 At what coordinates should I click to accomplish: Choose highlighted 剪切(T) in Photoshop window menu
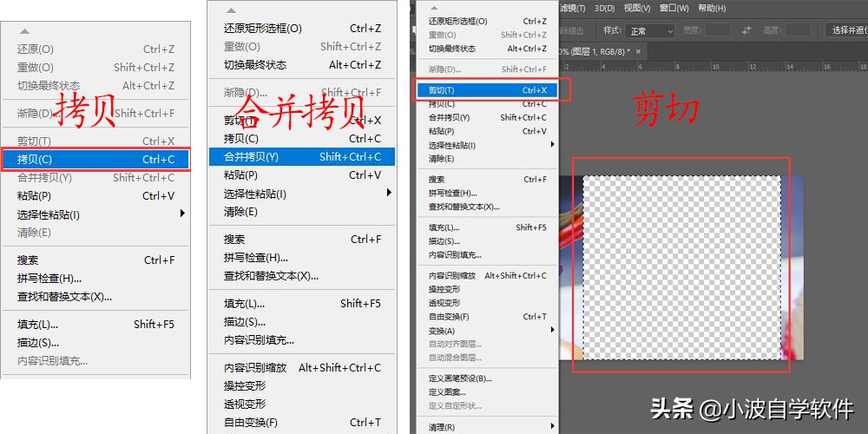coord(487,89)
